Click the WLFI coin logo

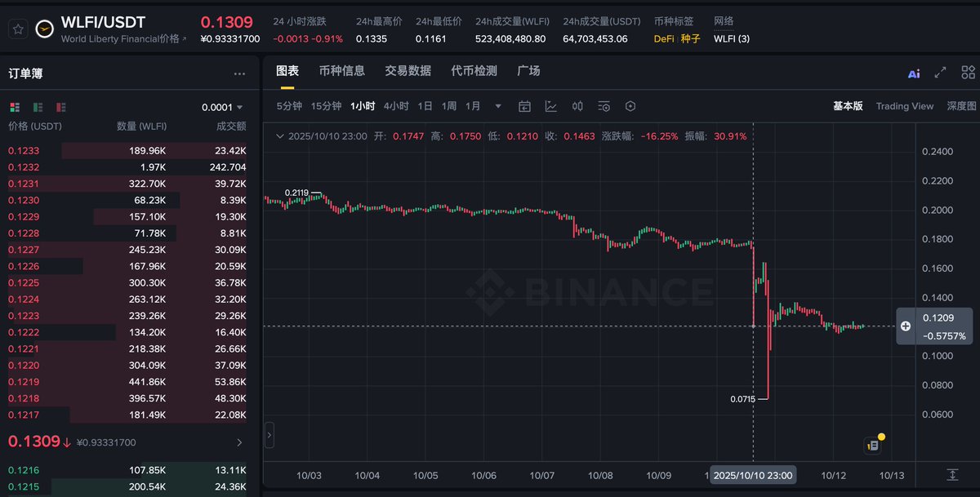point(44,29)
